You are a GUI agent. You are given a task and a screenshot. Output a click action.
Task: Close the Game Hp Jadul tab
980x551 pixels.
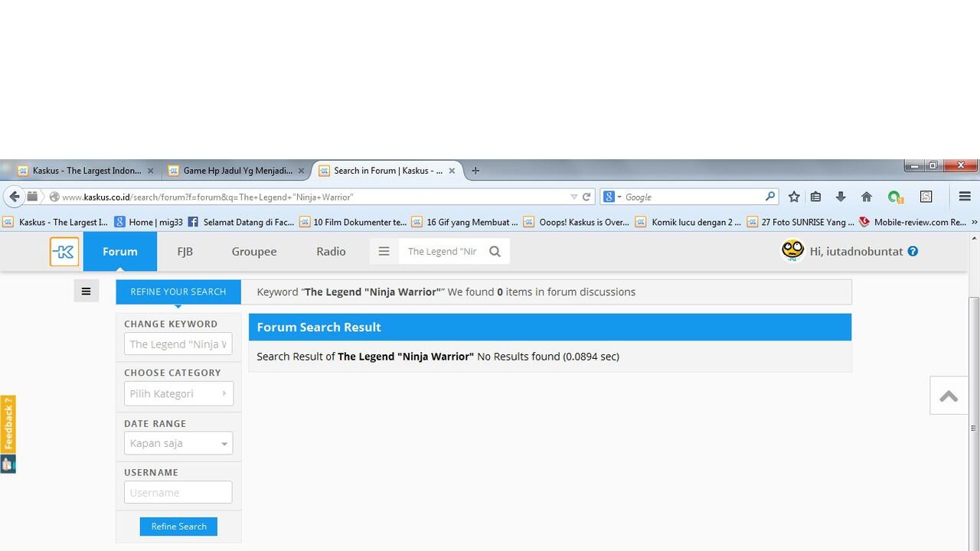[301, 171]
